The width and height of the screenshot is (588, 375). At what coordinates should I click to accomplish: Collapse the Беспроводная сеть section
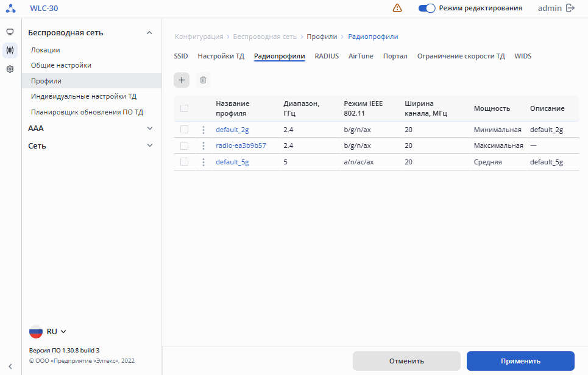(149, 33)
